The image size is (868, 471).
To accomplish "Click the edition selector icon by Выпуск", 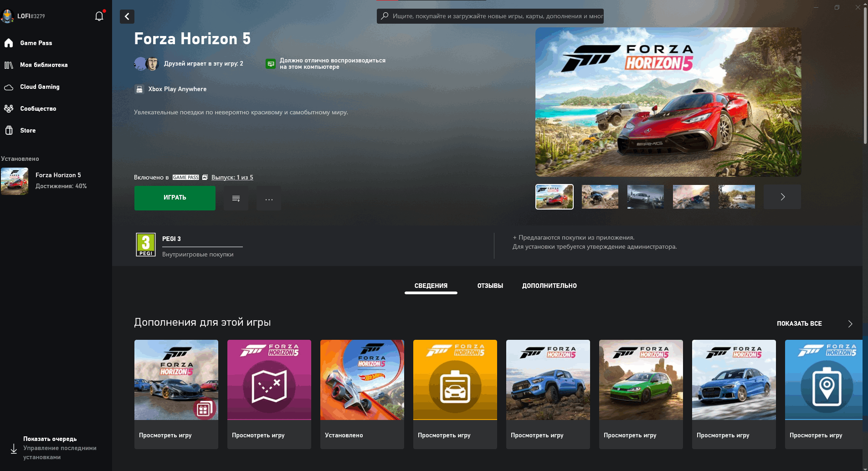I will point(205,177).
